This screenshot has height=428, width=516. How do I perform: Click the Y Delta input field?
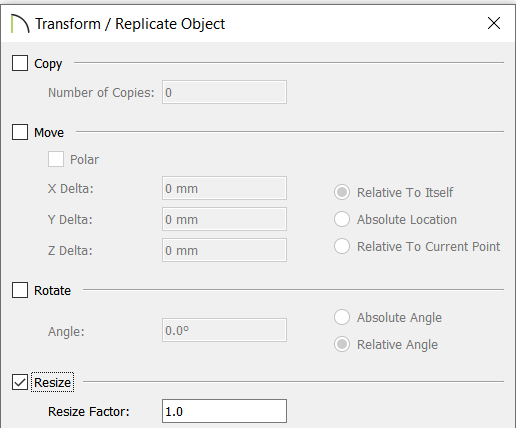224,219
